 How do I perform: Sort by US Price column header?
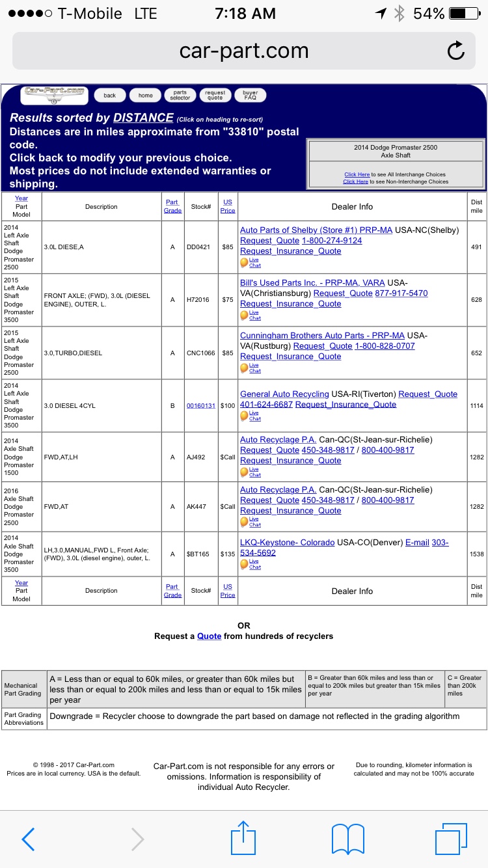coord(228,206)
